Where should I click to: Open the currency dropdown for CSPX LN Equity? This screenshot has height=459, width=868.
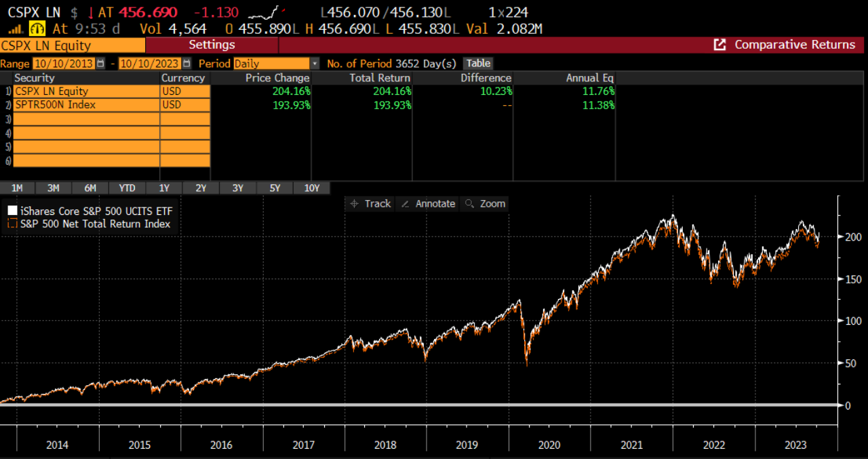pos(183,91)
